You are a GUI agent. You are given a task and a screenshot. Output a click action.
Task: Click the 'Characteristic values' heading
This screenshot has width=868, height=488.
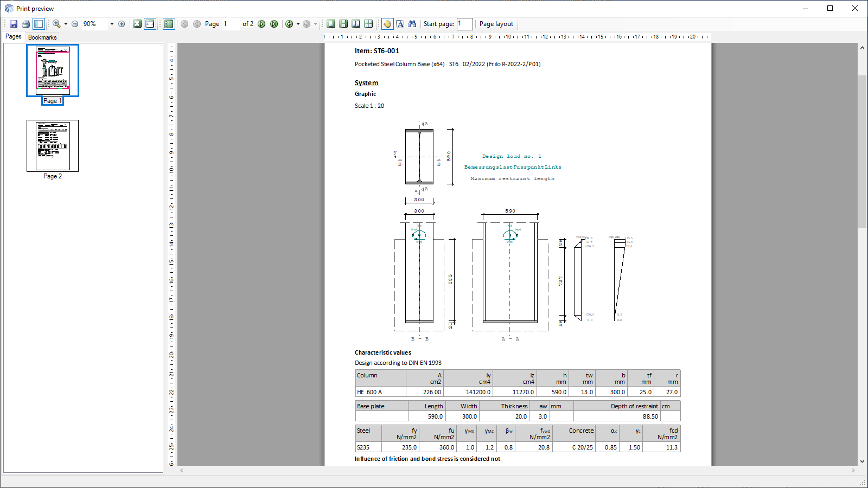pyautogui.click(x=383, y=352)
